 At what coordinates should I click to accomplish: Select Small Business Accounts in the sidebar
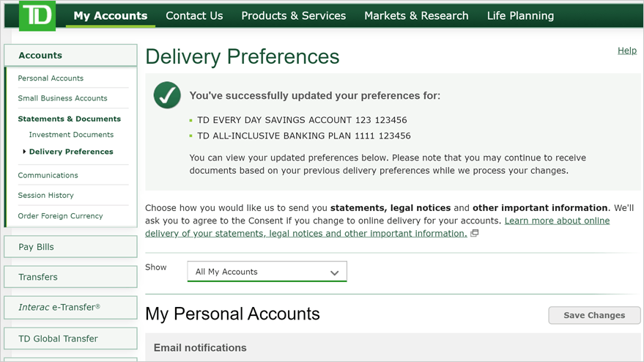click(x=62, y=98)
